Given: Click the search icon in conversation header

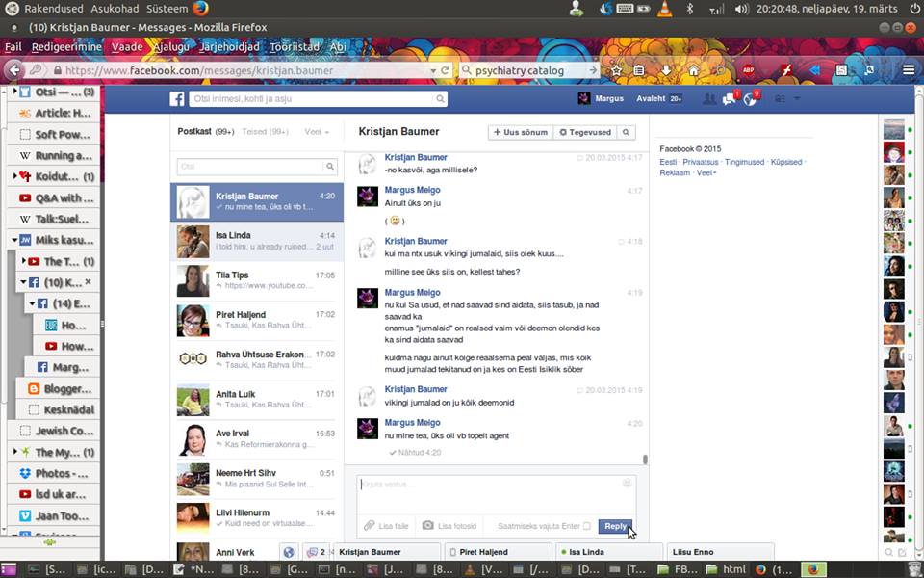Looking at the screenshot, I should 626,132.
